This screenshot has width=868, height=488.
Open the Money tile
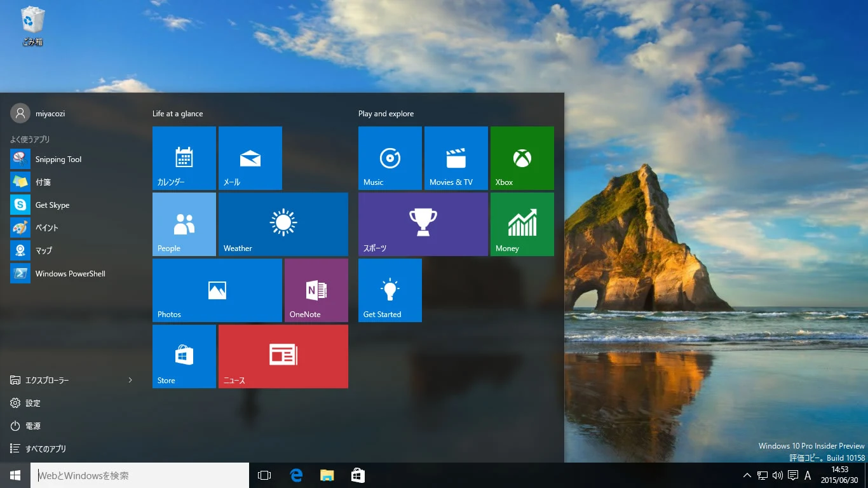tap(522, 224)
